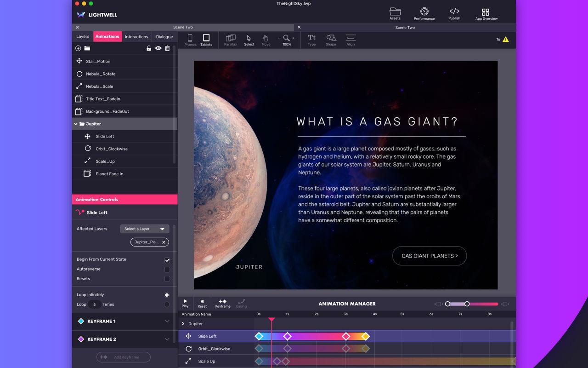Collapse the Jupiter animation folder
The image size is (588, 368).
pyautogui.click(x=76, y=124)
